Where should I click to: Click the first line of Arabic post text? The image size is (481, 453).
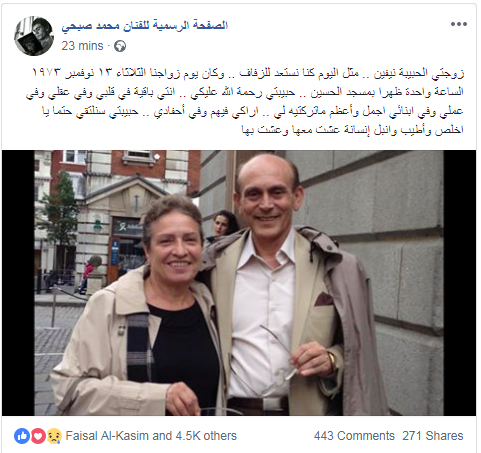click(248, 73)
